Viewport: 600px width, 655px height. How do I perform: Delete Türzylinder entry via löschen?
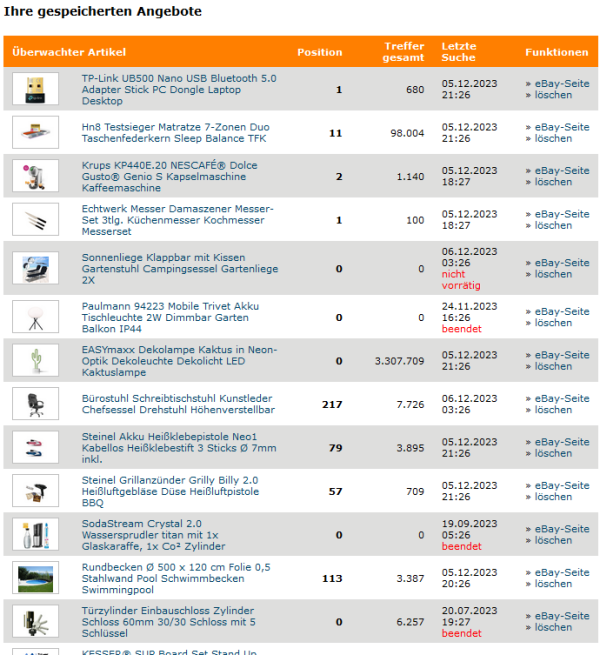click(553, 627)
